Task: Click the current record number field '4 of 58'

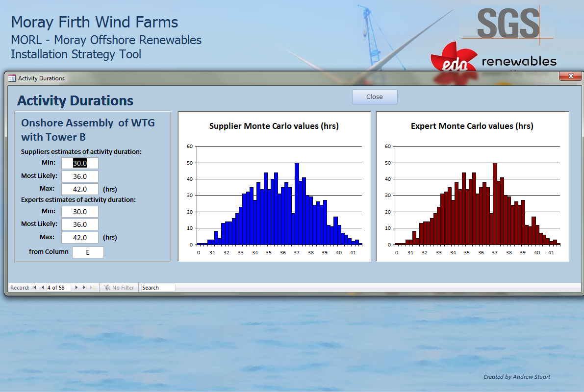Action: click(58, 288)
